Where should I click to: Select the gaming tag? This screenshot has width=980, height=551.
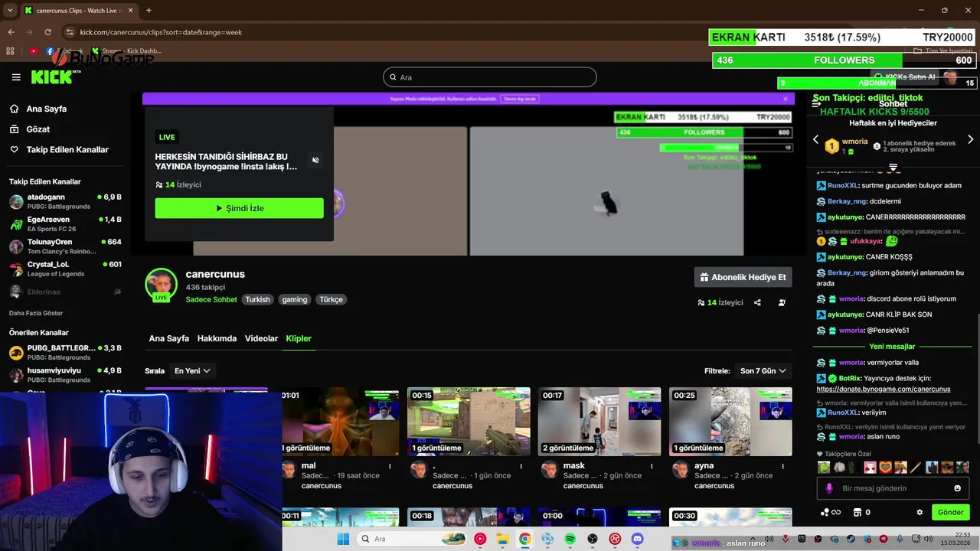click(294, 300)
